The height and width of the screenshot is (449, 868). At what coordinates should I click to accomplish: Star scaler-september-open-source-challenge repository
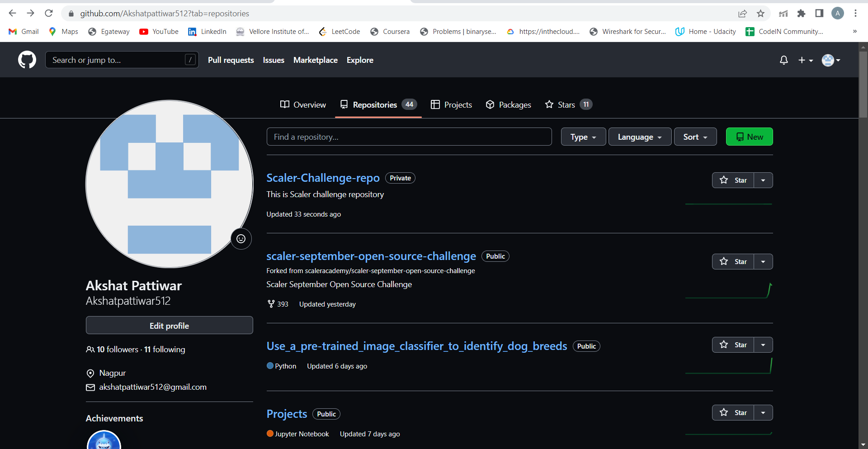pyautogui.click(x=733, y=261)
